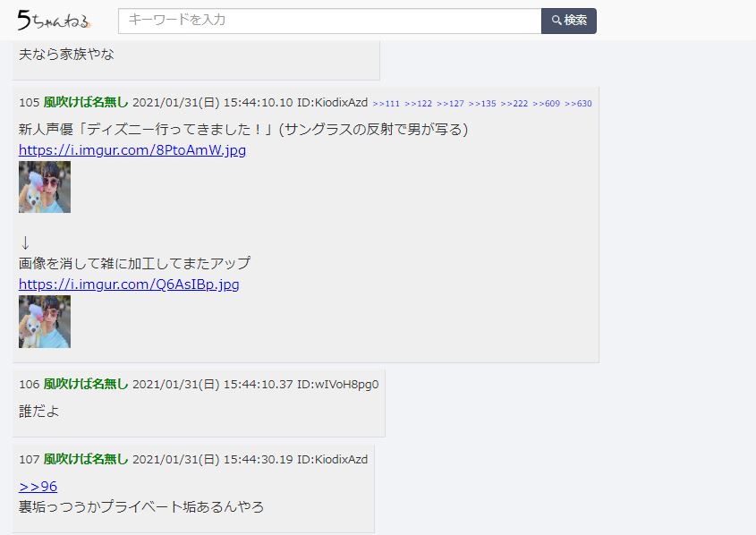Click post number 105
Image resolution: width=756 pixels, height=535 pixels.
29,102
